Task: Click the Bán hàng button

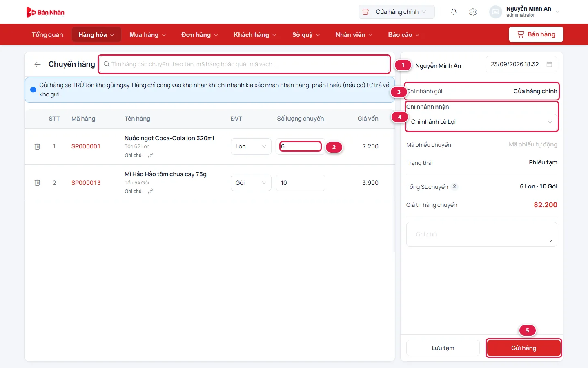Action: [x=536, y=34]
